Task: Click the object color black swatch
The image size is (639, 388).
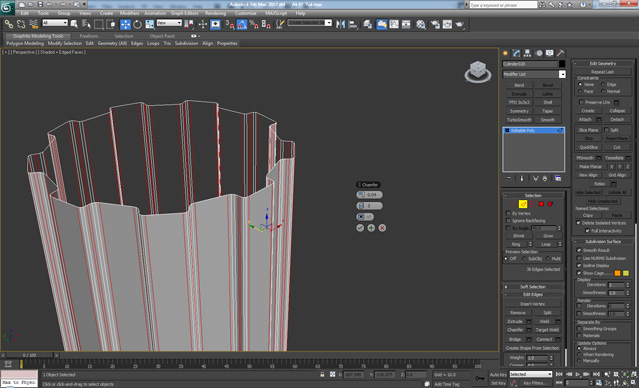Action: tap(562, 64)
